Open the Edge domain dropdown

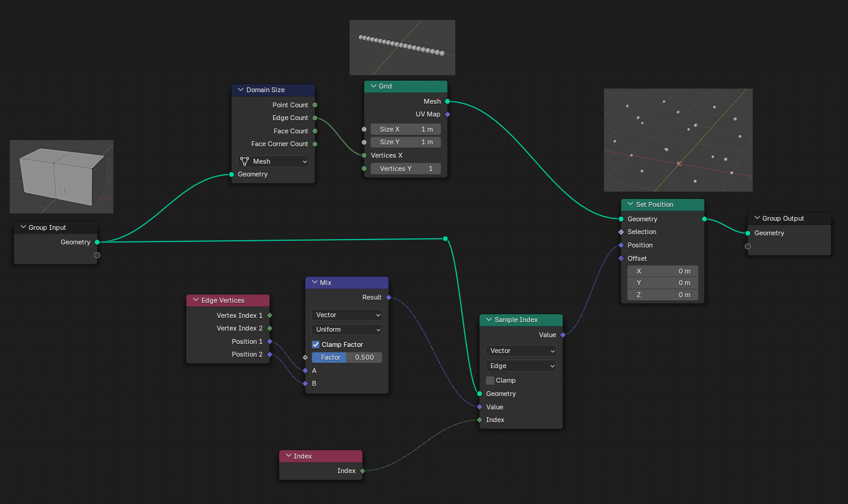click(521, 366)
